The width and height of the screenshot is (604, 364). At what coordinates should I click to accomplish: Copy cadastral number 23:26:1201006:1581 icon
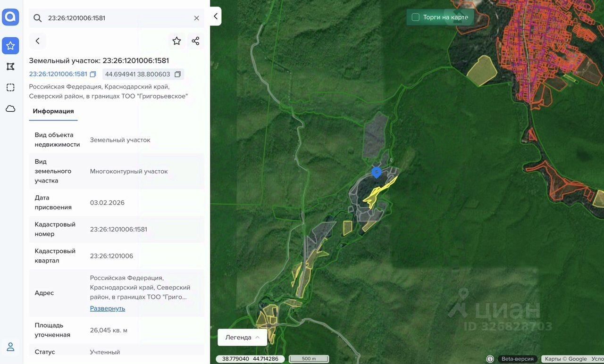tap(93, 74)
